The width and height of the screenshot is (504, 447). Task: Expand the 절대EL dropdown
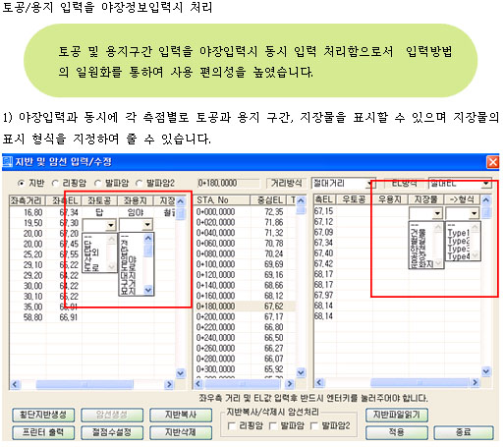[486, 184]
